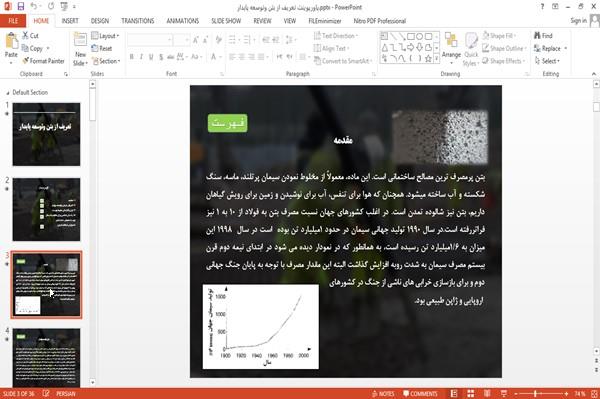The width and height of the screenshot is (600, 399).
Task: Toggle the Notes pane in status bar
Action: coord(383,394)
